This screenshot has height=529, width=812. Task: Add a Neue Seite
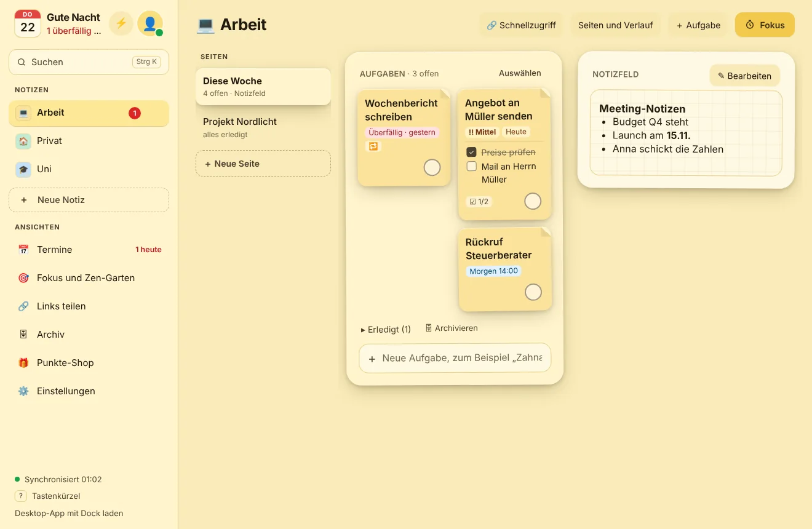pyautogui.click(x=263, y=164)
